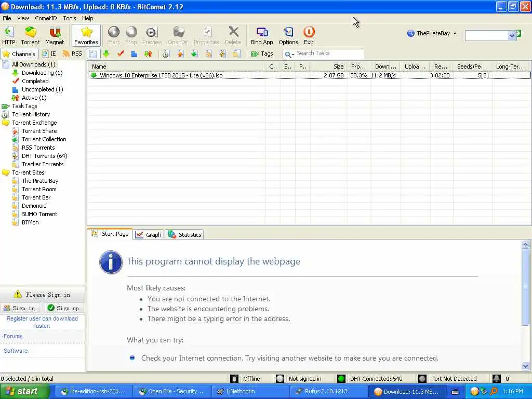Open ThePirateBay search engine dropdown
The image size is (532, 399).
(432, 33)
